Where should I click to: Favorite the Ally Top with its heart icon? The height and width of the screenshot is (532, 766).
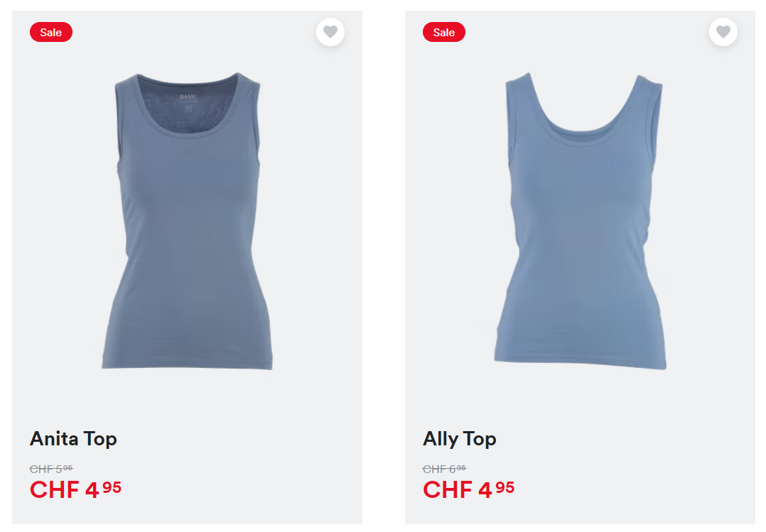coord(723,32)
